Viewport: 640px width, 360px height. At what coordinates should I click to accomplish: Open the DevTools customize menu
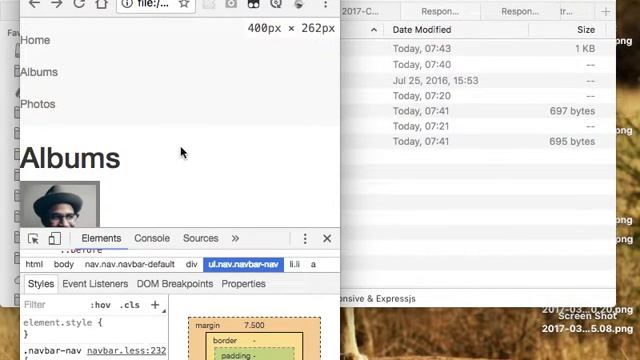305,239
